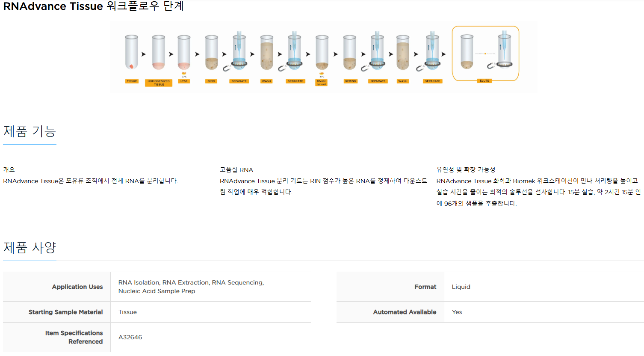Screen dimensions: 644x356
Task: Click the '제품 사양' section heading
Action: pyautogui.click(x=30, y=247)
